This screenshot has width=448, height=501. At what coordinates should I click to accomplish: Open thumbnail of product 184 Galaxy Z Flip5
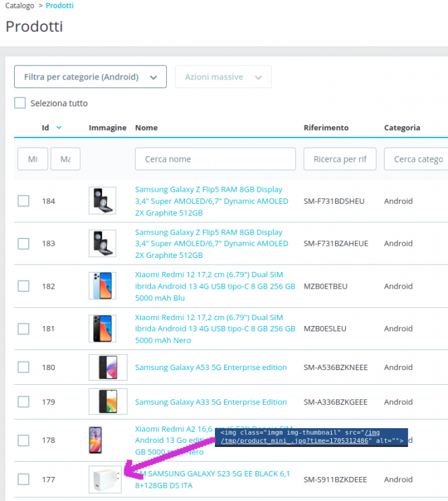point(102,200)
